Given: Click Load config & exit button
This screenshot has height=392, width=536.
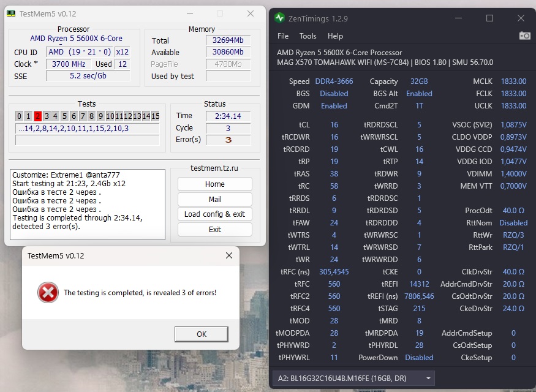Looking at the screenshot, I should [214, 214].
